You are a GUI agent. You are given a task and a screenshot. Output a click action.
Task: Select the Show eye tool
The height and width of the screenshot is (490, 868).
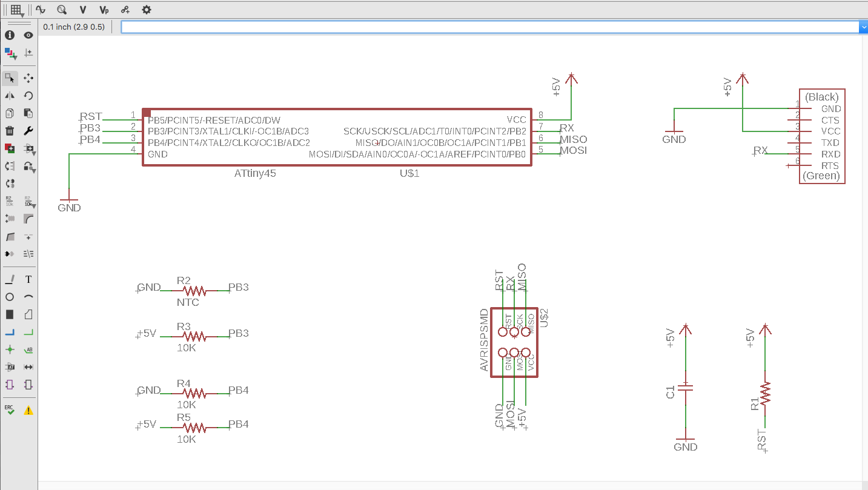click(x=28, y=35)
